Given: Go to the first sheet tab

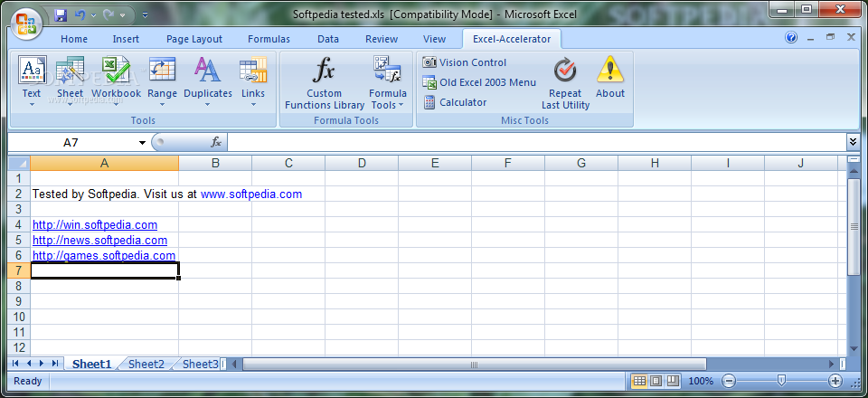Looking at the screenshot, I should 15,363.
